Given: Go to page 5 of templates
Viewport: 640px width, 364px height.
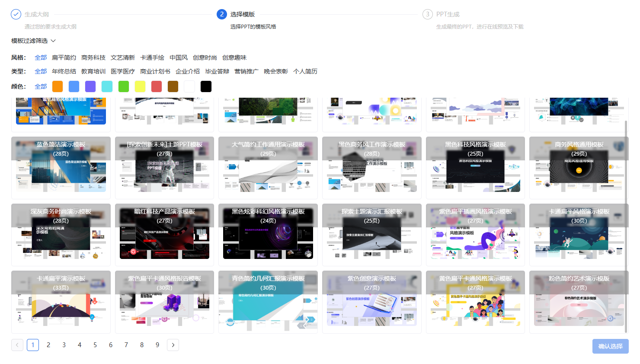Looking at the screenshot, I should 95,345.
